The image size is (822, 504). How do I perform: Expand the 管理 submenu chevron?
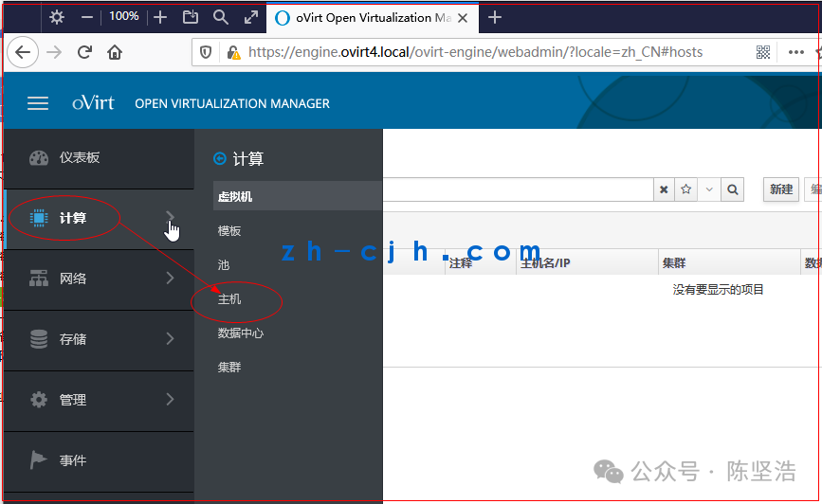click(170, 399)
